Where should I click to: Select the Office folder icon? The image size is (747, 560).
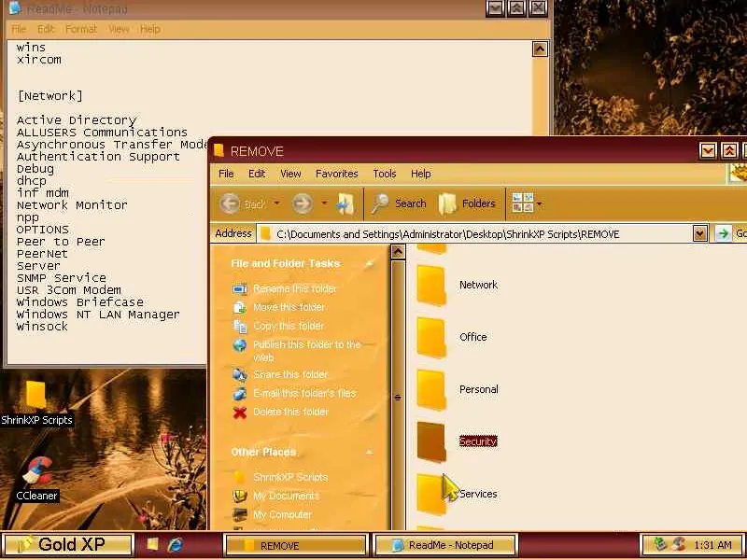tap(431, 338)
